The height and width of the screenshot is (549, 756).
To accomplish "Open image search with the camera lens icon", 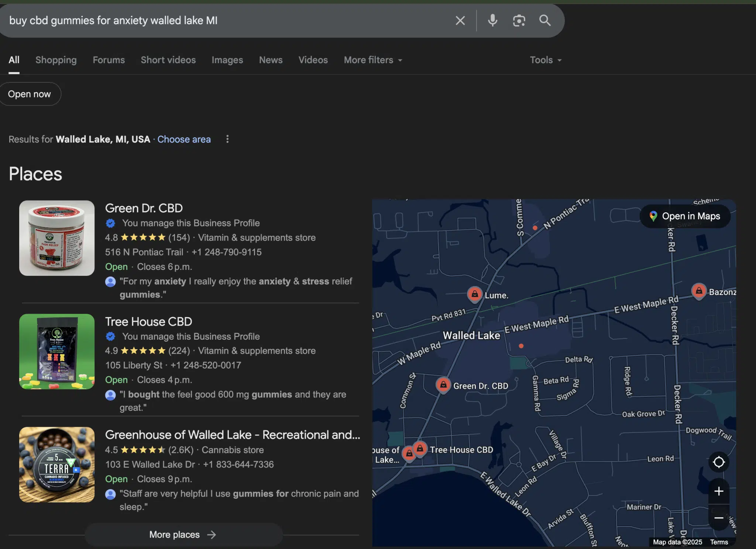I will coord(519,21).
